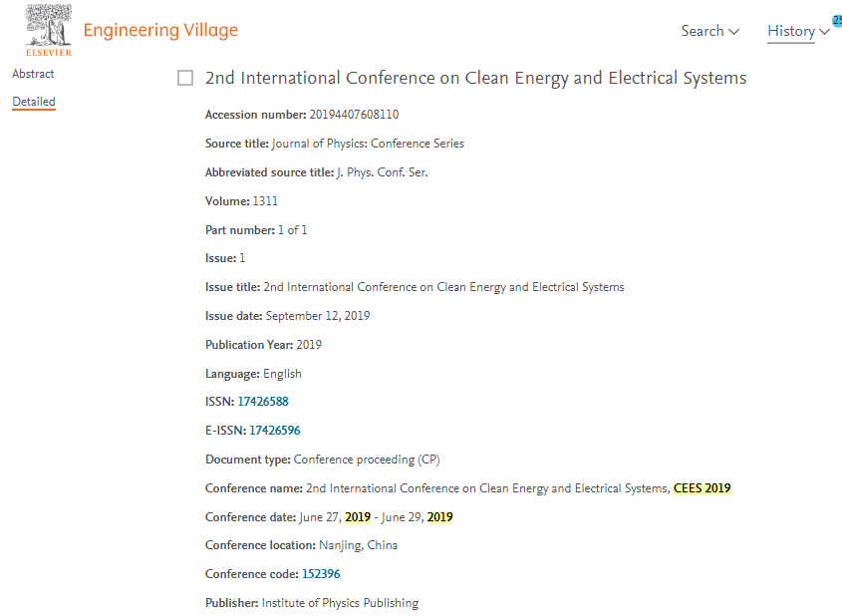Switch to the Detailed view
Image resolution: width=842 pixels, height=616 pixels.
click(x=34, y=102)
